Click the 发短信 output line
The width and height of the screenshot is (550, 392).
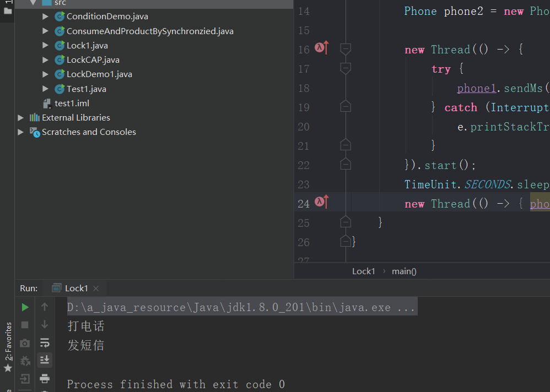tap(86, 345)
